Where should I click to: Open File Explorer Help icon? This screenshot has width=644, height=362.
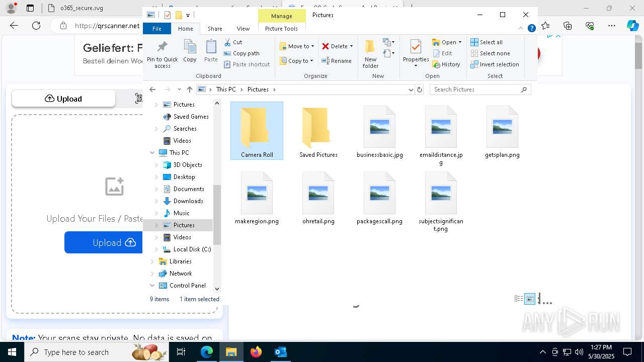[531, 29]
